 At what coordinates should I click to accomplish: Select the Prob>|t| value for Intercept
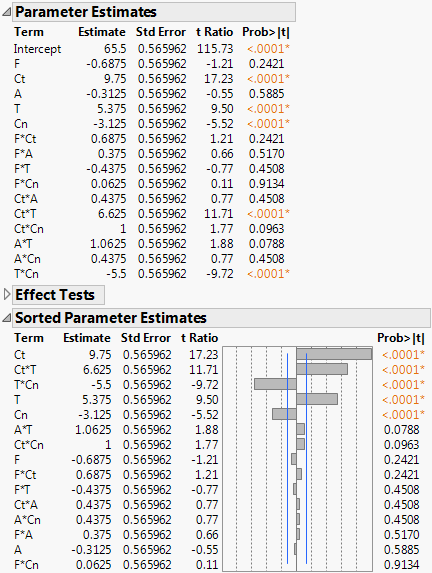pos(268,49)
